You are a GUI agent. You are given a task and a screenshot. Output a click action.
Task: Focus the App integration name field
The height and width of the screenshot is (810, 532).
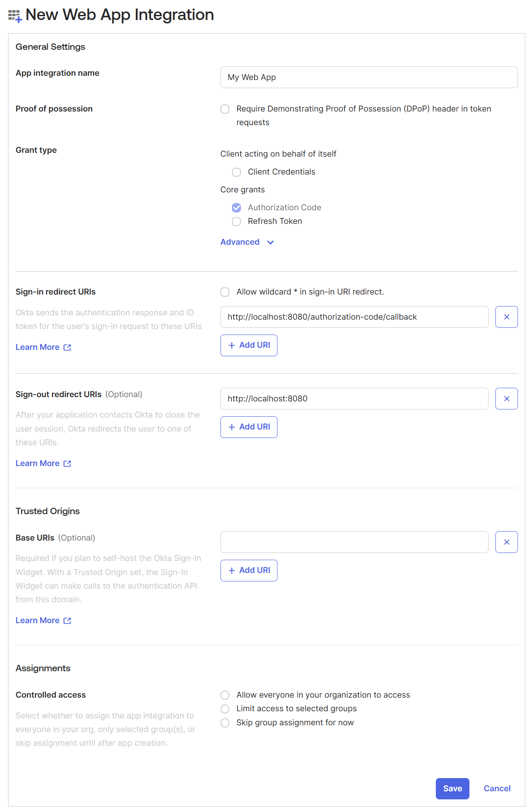[369, 77]
